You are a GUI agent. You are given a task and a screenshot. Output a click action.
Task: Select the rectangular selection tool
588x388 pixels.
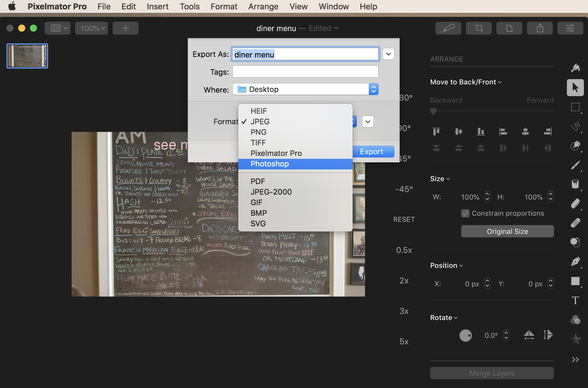click(x=575, y=107)
